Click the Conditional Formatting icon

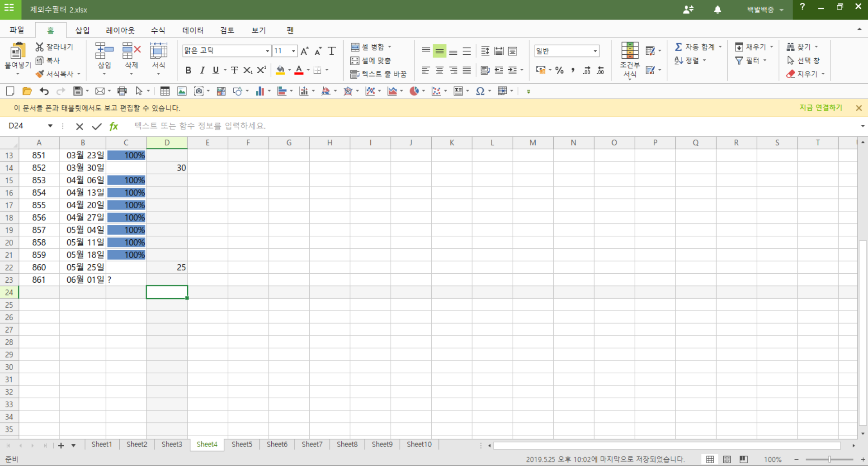pyautogui.click(x=629, y=51)
